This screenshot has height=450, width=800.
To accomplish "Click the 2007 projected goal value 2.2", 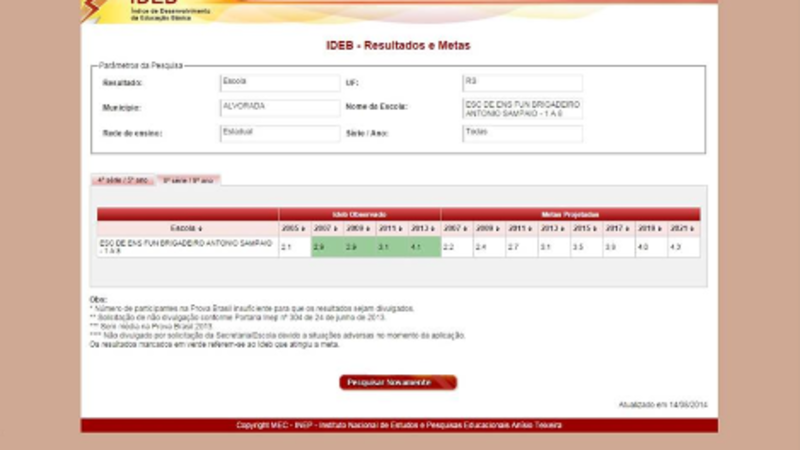I will tap(457, 247).
